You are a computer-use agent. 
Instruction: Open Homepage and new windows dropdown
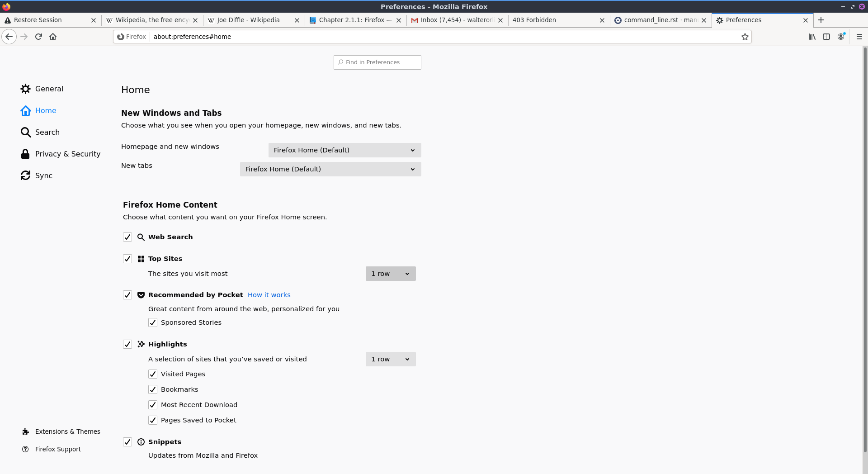[x=344, y=150]
